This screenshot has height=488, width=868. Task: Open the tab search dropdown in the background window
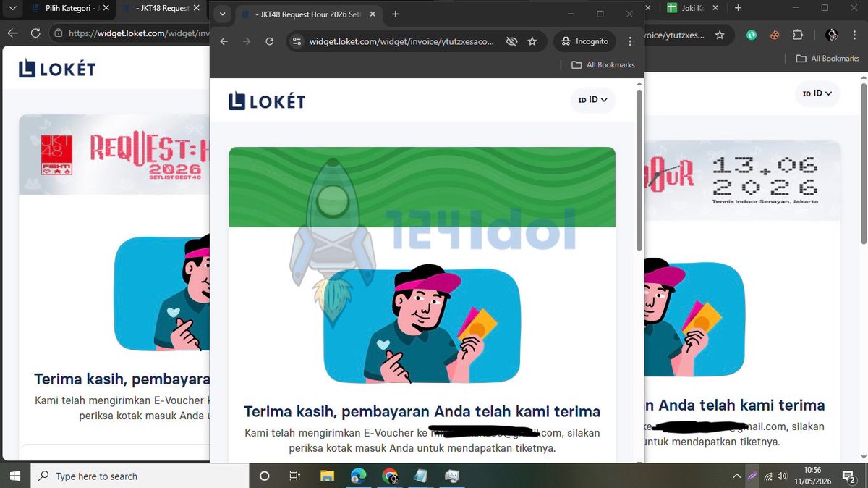click(11, 8)
